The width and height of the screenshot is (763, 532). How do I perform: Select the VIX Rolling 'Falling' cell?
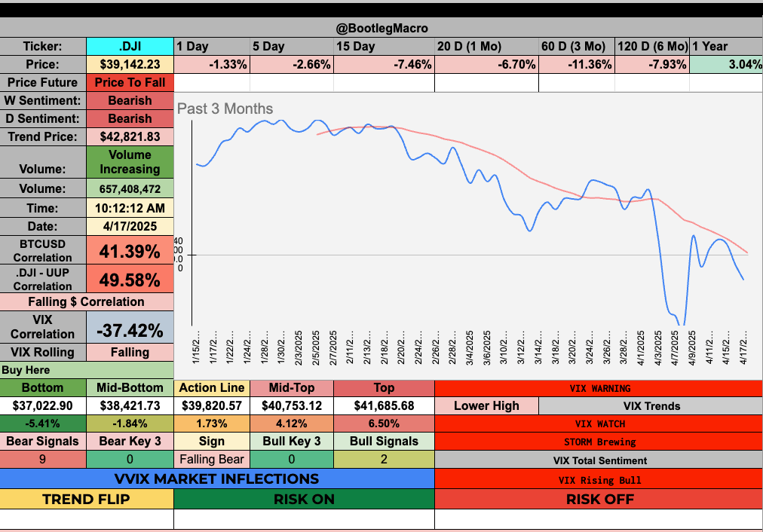point(130,352)
